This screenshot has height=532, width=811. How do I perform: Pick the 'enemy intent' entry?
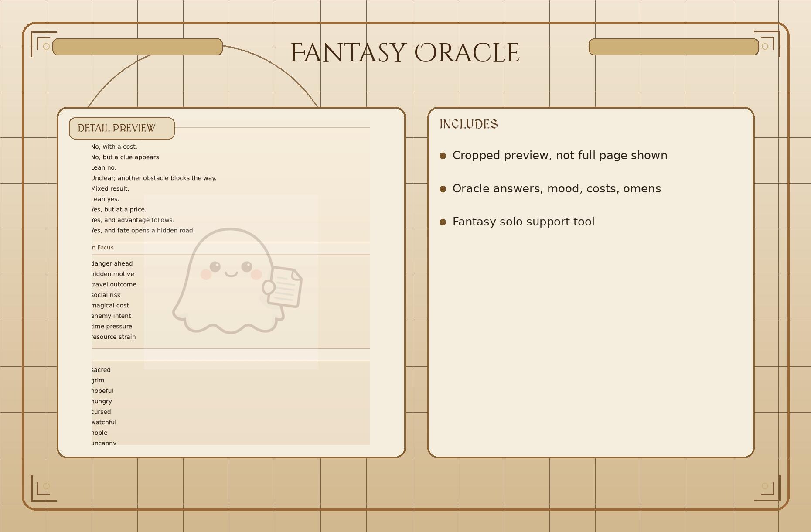112,316
